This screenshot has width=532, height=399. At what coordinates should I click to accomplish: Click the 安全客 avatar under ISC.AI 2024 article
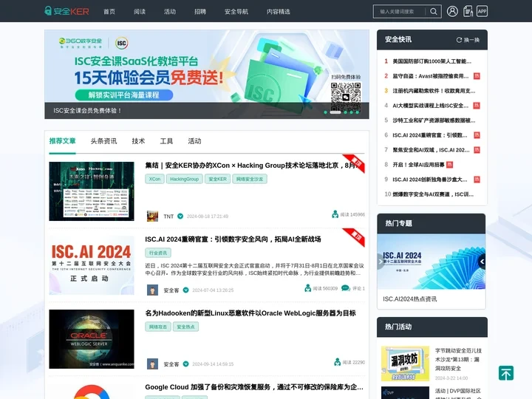pos(152,290)
